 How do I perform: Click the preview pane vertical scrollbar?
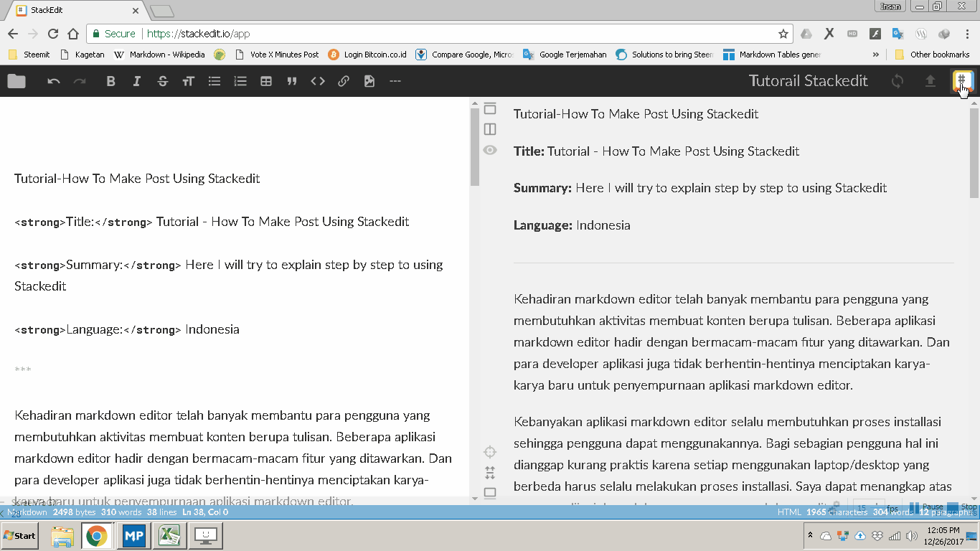click(x=974, y=154)
